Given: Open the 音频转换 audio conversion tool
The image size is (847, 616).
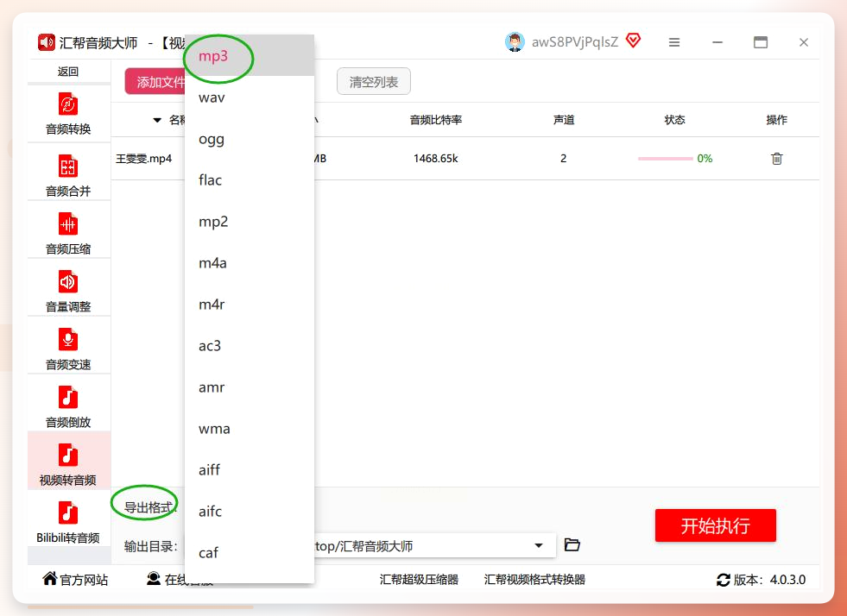Looking at the screenshot, I should point(68,114).
